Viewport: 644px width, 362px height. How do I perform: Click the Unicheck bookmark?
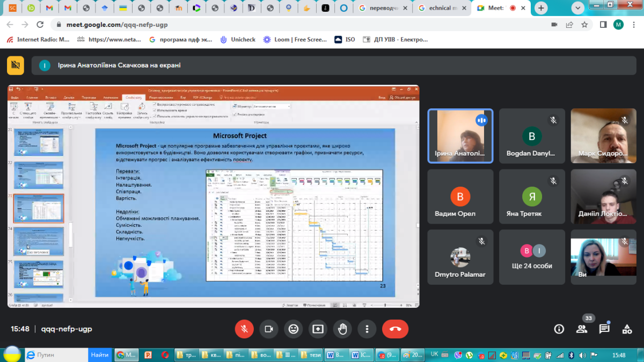(238, 40)
